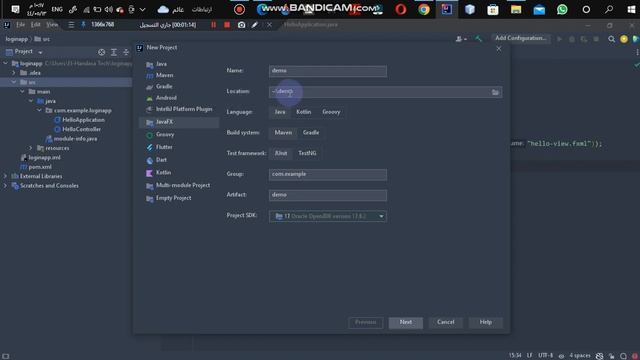Select Java in New Project generators list
The image size is (640, 360).
click(161, 64)
